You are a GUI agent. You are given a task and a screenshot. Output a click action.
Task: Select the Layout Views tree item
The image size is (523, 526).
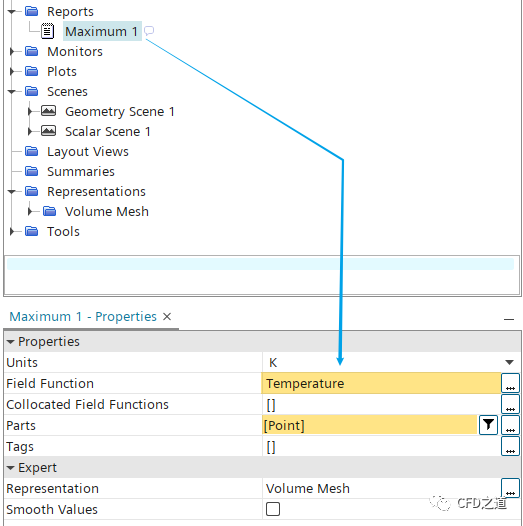point(88,152)
